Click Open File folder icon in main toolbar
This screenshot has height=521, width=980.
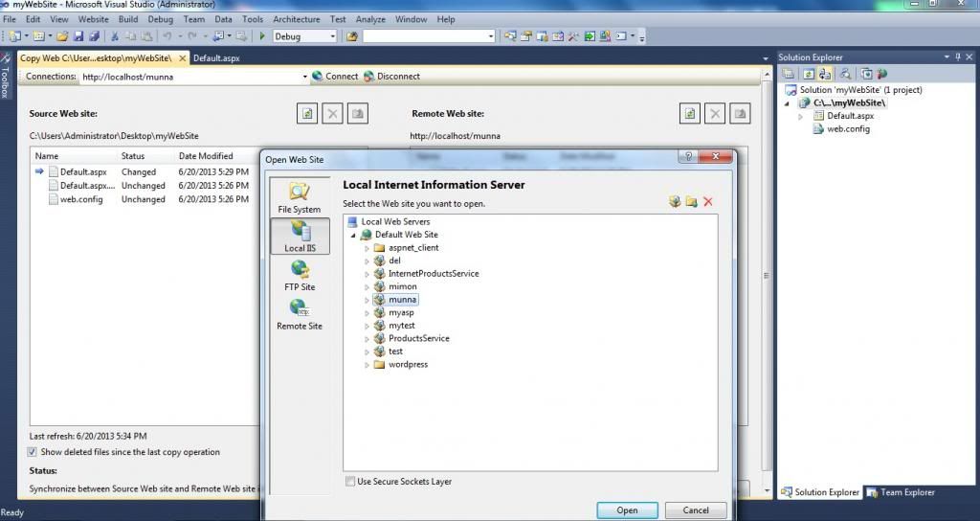(x=62, y=36)
